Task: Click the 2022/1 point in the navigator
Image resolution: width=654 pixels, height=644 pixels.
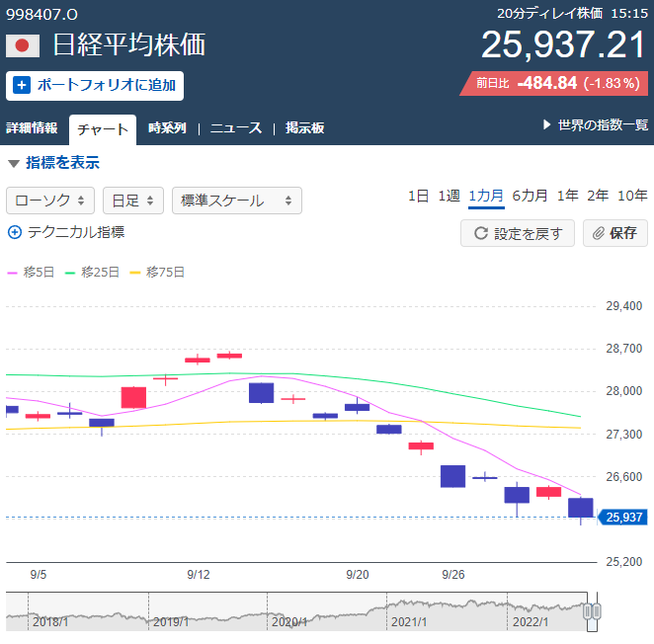Action: tap(531, 622)
